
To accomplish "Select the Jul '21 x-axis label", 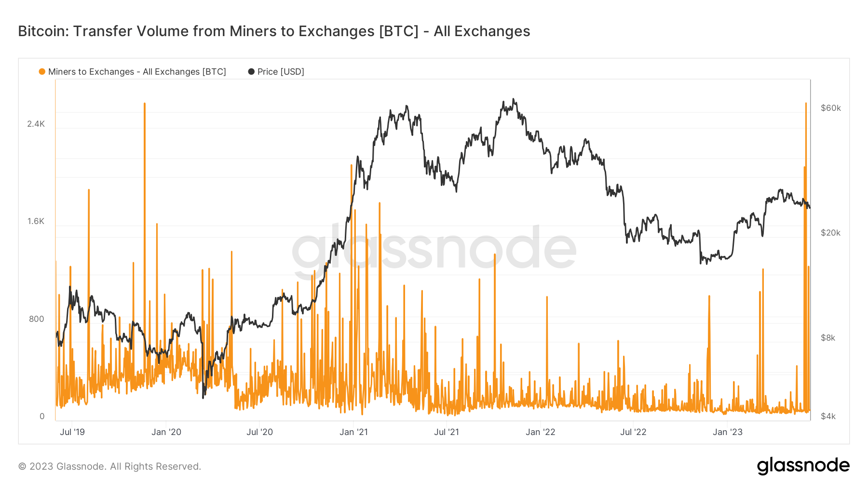I will tap(447, 432).
